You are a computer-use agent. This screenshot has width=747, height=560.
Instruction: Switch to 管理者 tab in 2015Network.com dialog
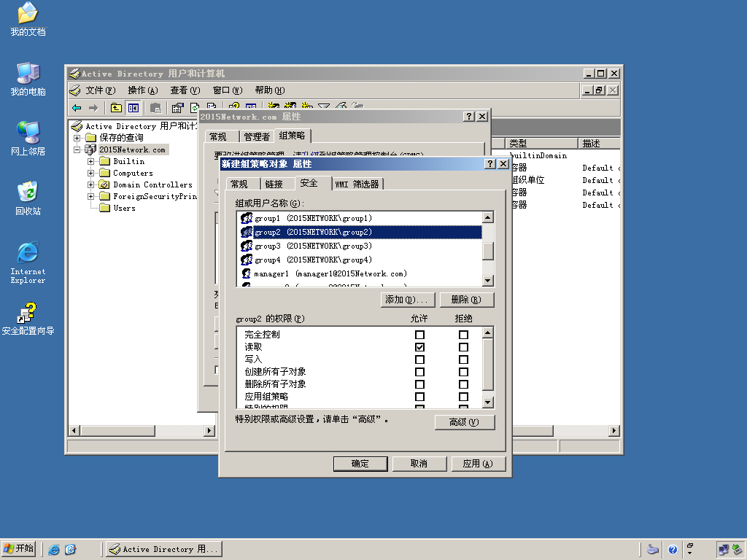[257, 136]
